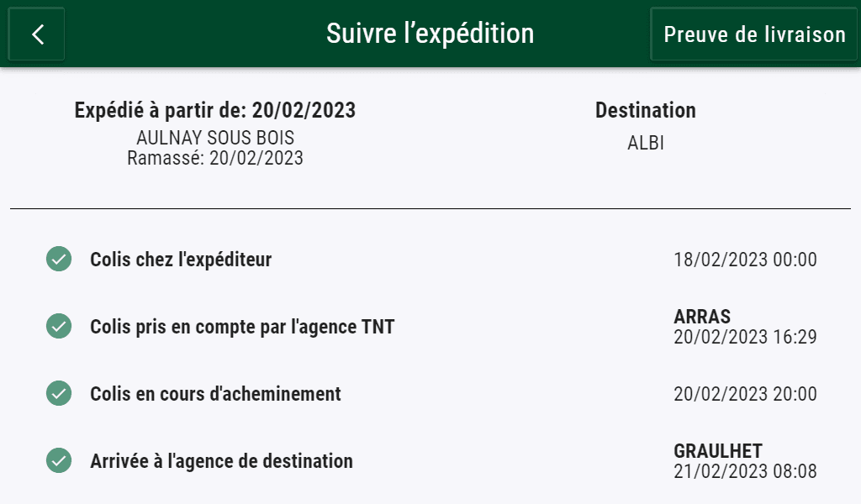Click the check icon next to 'Colis en cours d'acheminement'

tap(57, 393)
